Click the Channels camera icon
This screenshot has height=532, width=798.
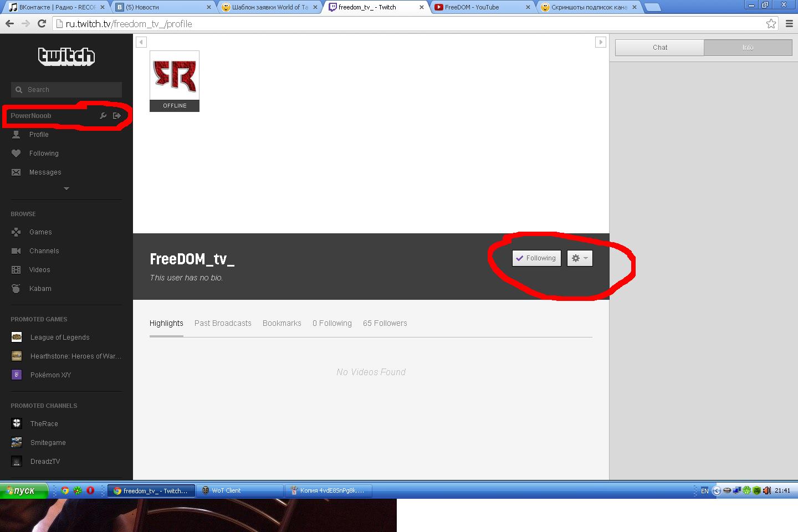[x=16, y=251]
